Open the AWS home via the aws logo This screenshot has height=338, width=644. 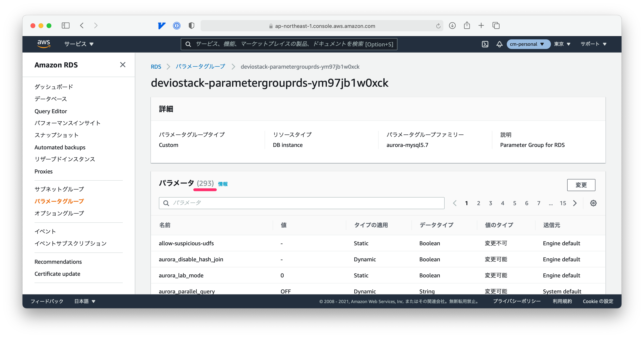pyautogui.click(x=44, y=44)
